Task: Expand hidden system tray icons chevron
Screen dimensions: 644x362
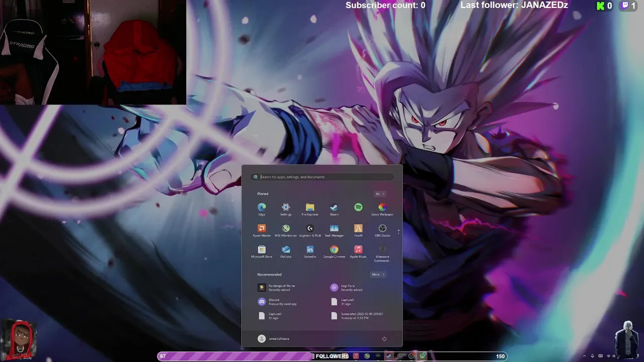Action: [584, 356]
